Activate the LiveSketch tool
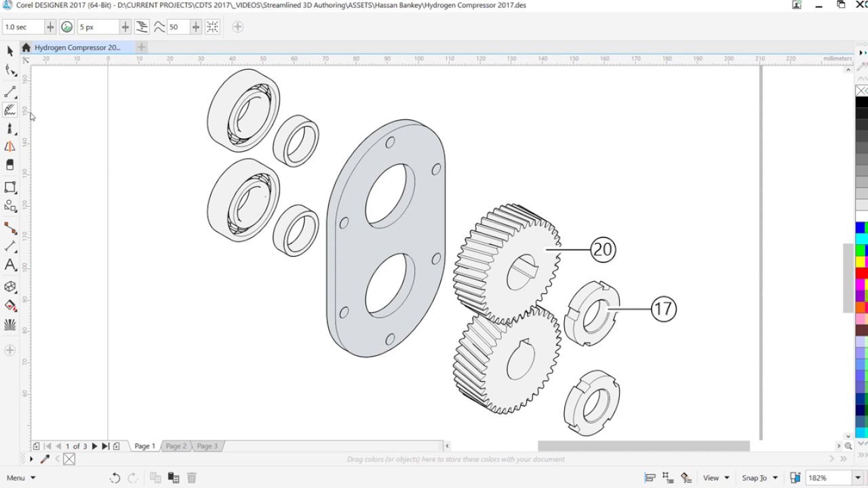Image resolution: width=868 pixels, height=488 pixels. (x=10, y=110)
